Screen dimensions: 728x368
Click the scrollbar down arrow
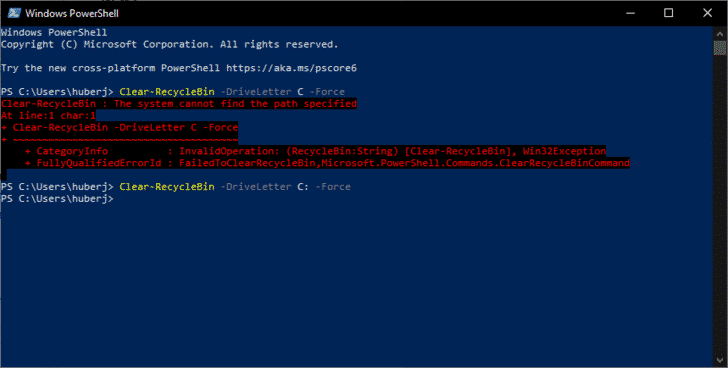coord(720,361)
